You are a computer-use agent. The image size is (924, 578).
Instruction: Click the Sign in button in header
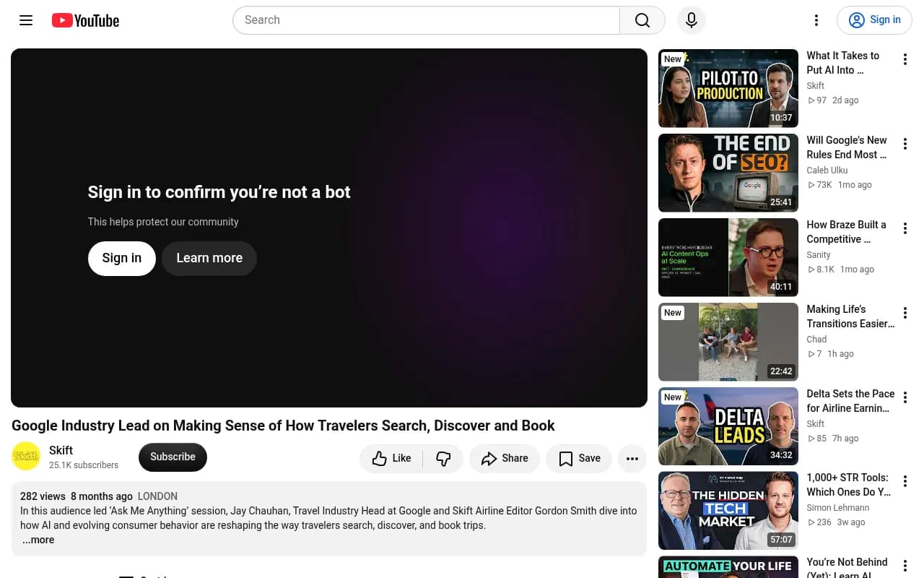pyautogui.click(x=874, y=20)
